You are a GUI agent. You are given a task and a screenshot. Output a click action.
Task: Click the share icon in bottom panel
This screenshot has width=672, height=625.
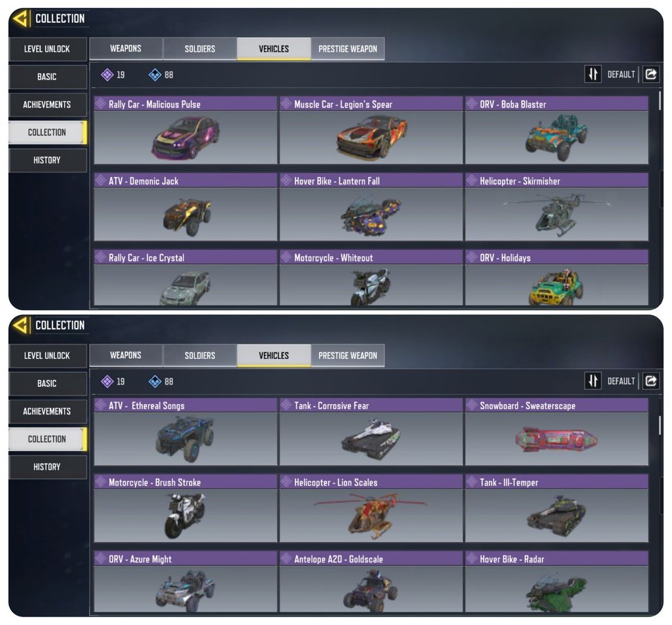pyautogui.click(x=650, y=380)
